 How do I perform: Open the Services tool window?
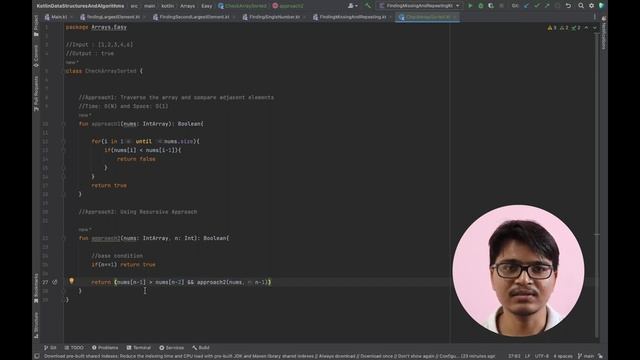pyautogui.click(x=171, y=348)
